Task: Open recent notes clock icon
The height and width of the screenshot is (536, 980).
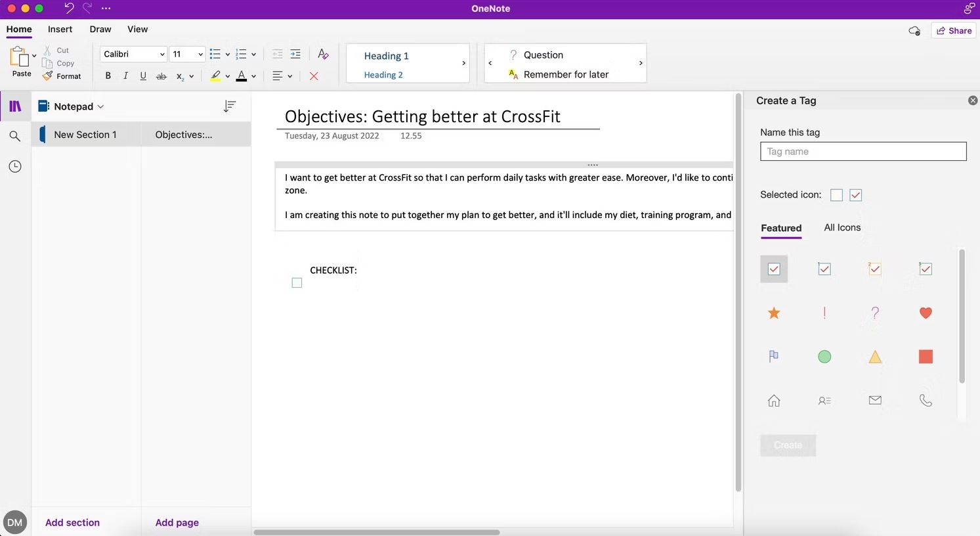Action: (14, 166)
